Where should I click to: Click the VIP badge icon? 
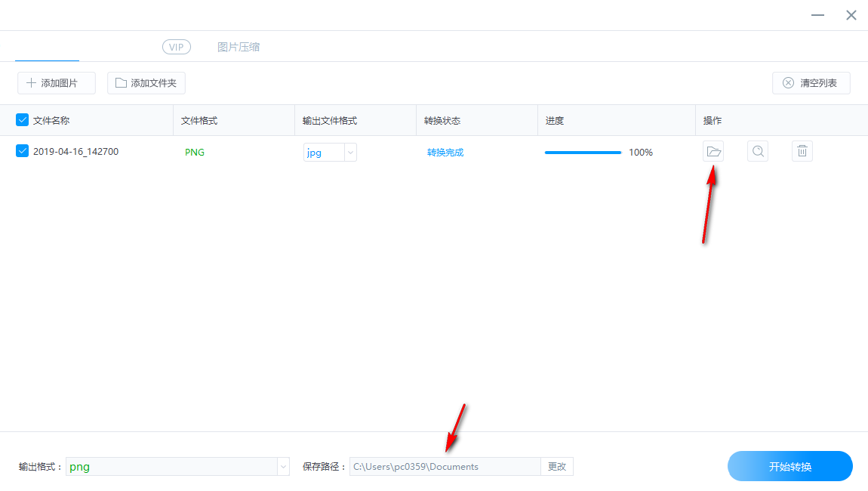coord(176,47)
